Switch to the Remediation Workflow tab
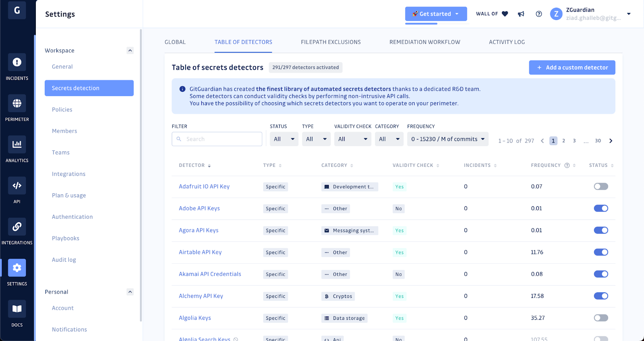The height and width of the screenshot is (341, 644). 425,42
